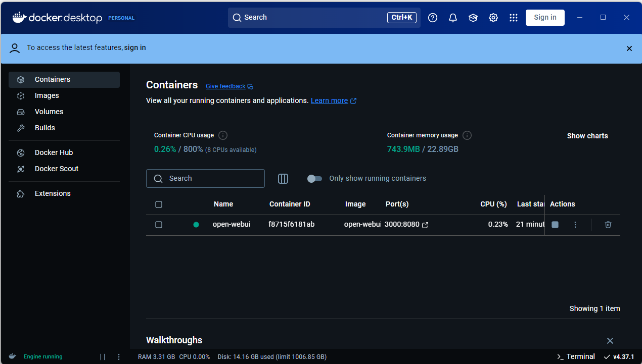Open the 3000:8080 port link
The image size is (642, 364).
point(402,225)
